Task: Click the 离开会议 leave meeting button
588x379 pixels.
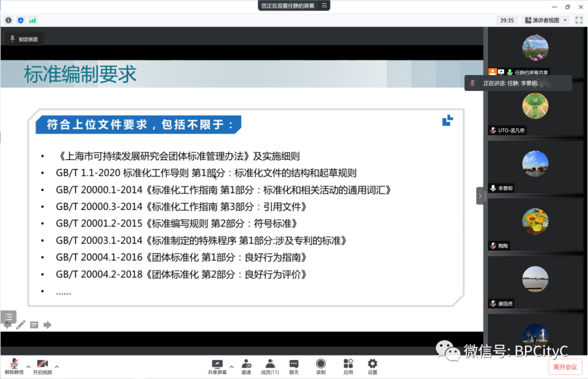Action: point(565,367)
